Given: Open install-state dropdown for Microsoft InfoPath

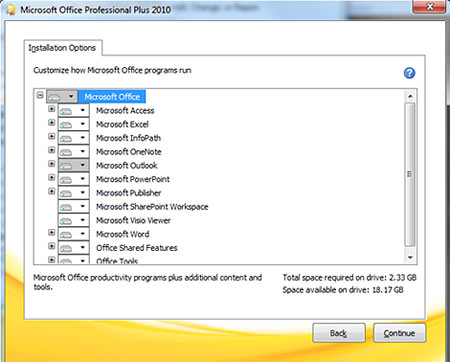Looking at the screenshot, I should point(74,138).
